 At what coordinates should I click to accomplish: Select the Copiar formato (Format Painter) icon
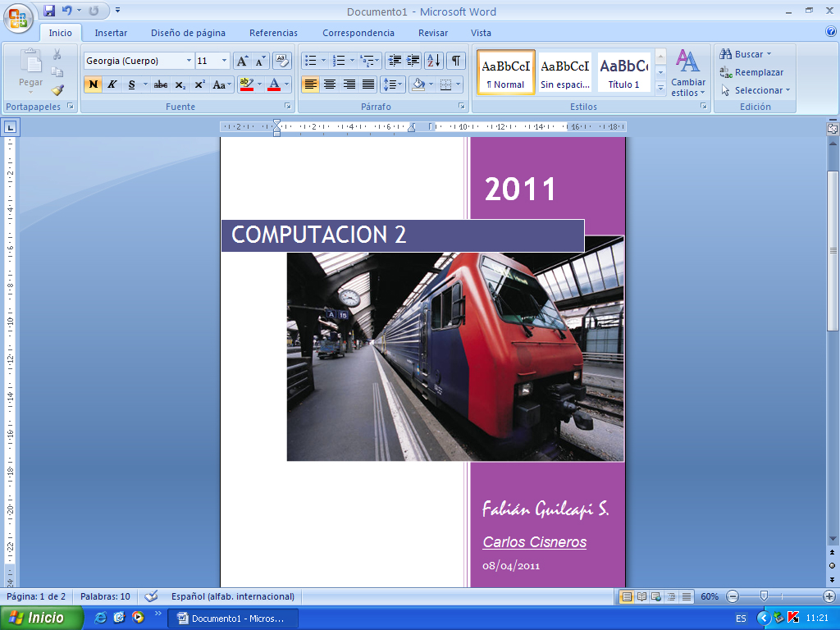pos(57,90)
